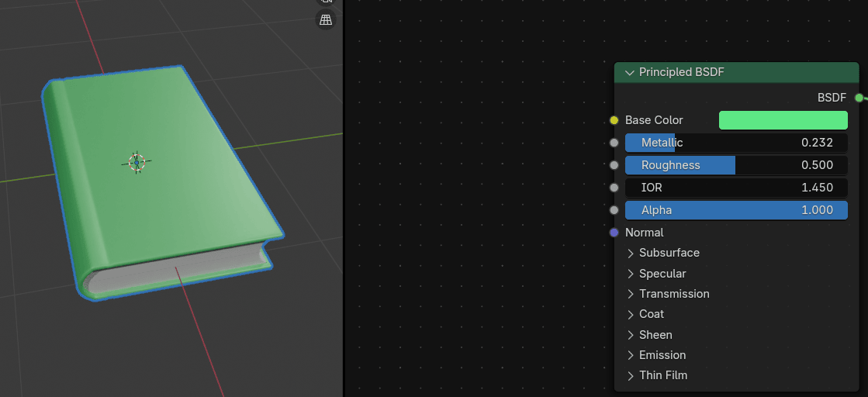Expand the Emission section

(631, 355)
